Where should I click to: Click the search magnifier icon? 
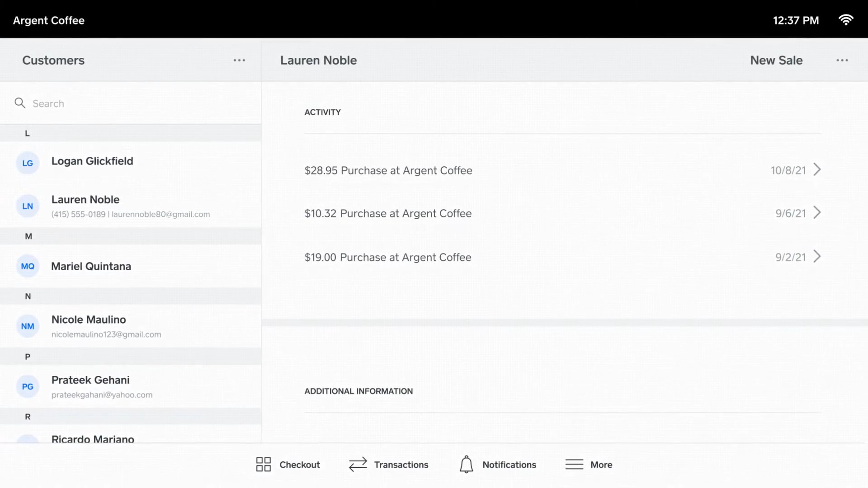click(x=20, y=103)
